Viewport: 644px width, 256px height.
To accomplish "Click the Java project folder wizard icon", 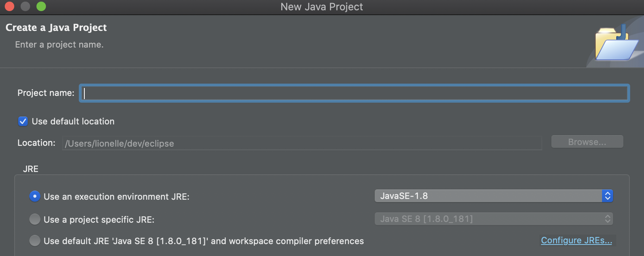I will (616, 44).
